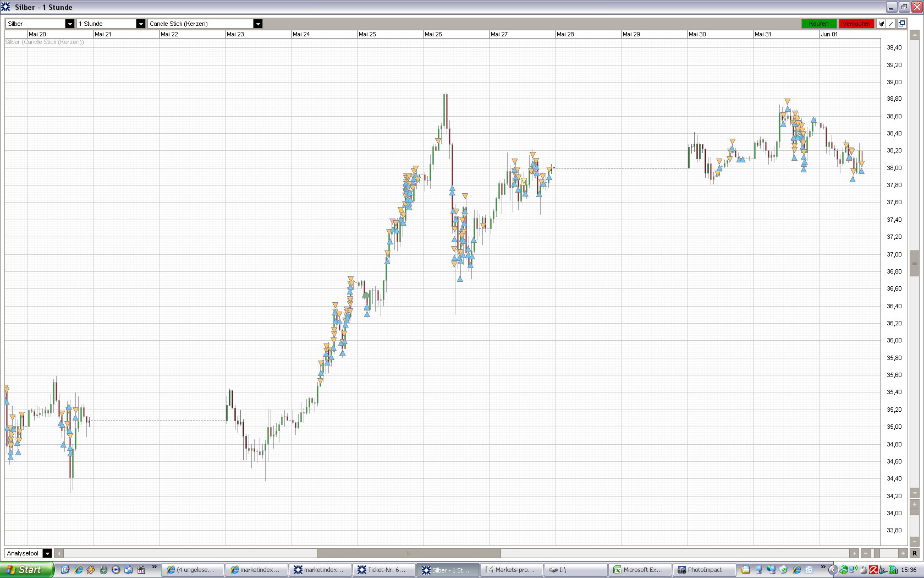Expand the Analysetool dropdown

pos(47,553)
